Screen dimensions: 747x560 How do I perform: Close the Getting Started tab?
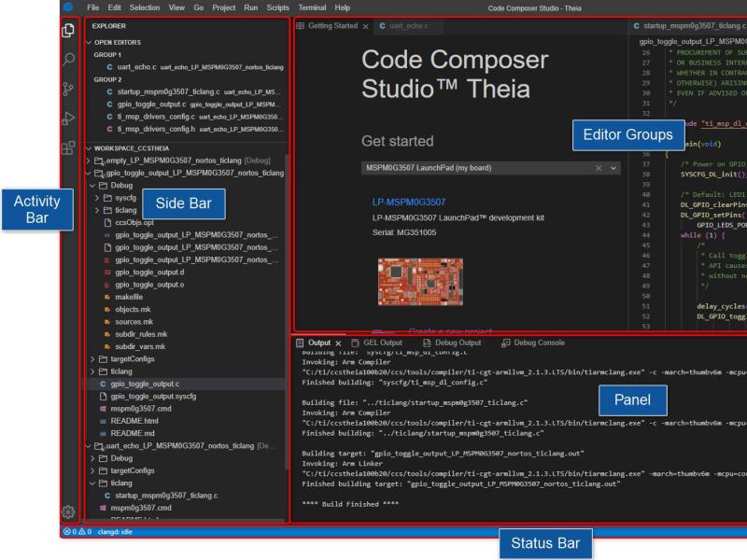click(365, 26)
